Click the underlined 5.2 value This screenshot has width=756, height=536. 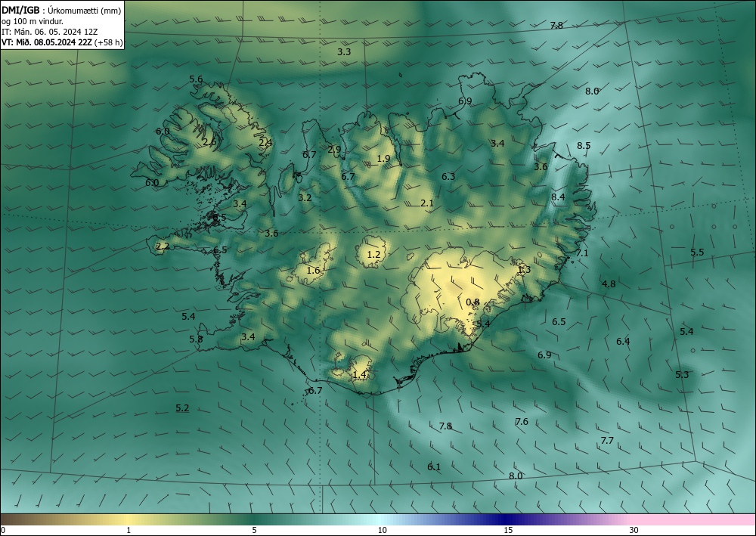[182, 407]
